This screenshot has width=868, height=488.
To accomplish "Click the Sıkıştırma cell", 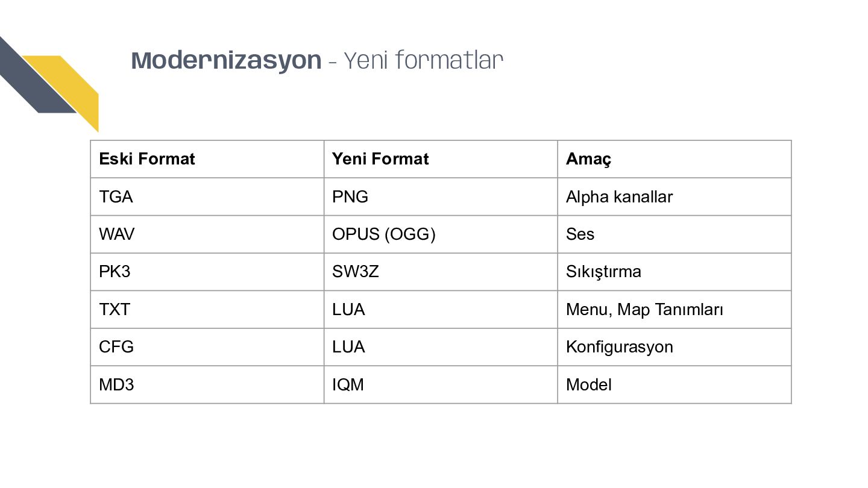I will [674, 272].
